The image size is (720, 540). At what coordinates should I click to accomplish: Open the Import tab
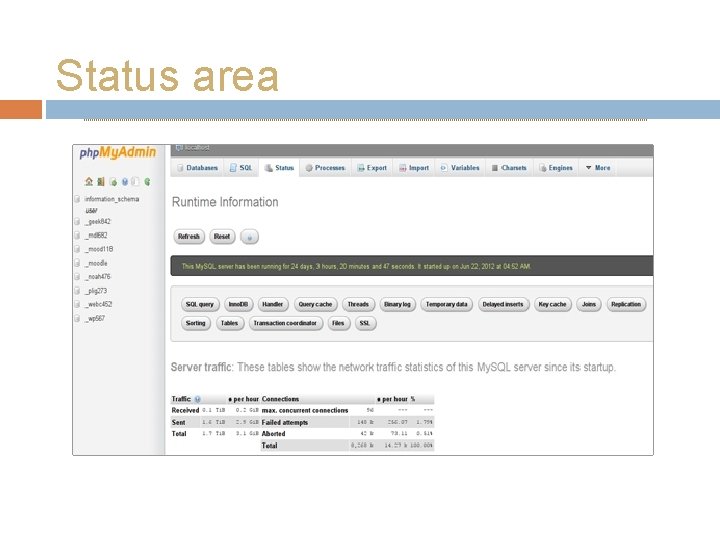pos(414,168)
